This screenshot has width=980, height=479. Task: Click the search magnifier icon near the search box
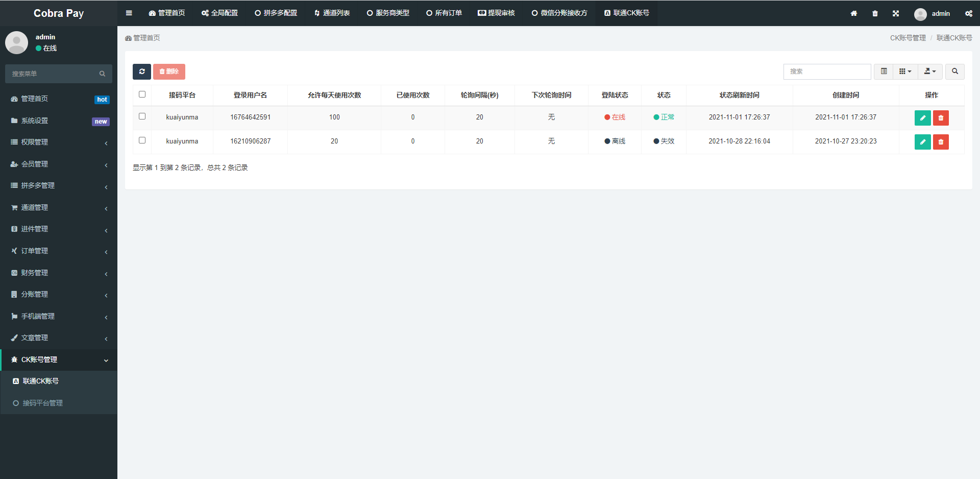(954, 71)
